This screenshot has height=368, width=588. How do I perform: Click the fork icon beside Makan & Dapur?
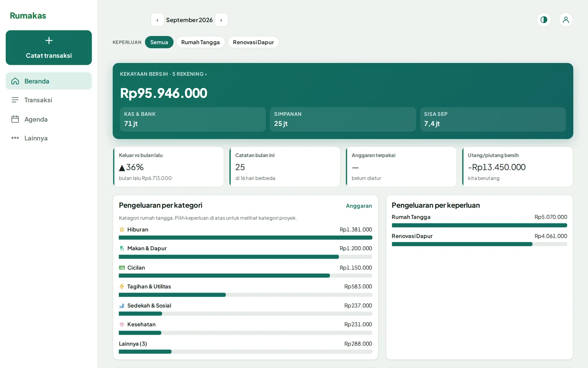[x=122, y=248]
